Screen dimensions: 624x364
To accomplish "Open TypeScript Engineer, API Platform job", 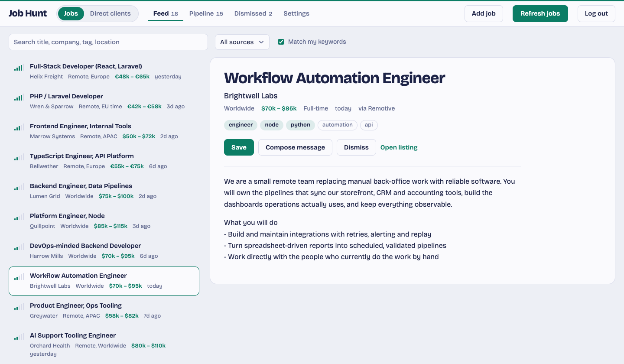I will pyautogui.click(x=104, y=161).
